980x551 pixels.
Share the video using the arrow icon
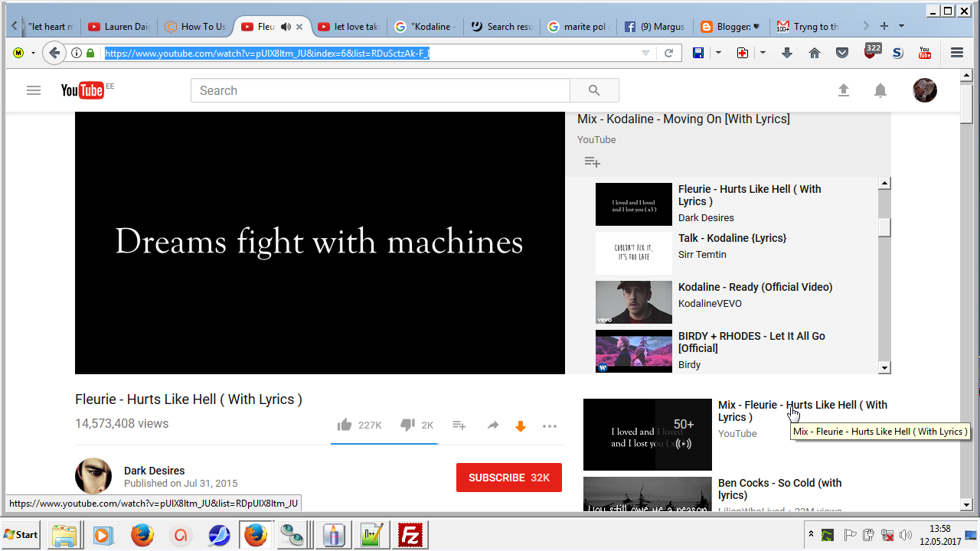click(x=493, y=425)
